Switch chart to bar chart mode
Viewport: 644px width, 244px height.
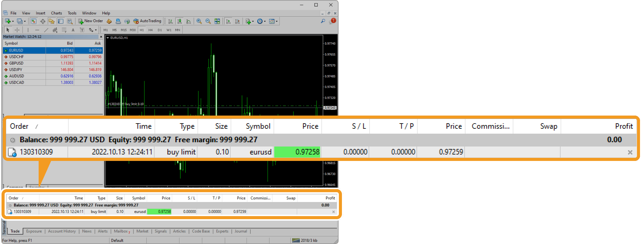(171, 21)
